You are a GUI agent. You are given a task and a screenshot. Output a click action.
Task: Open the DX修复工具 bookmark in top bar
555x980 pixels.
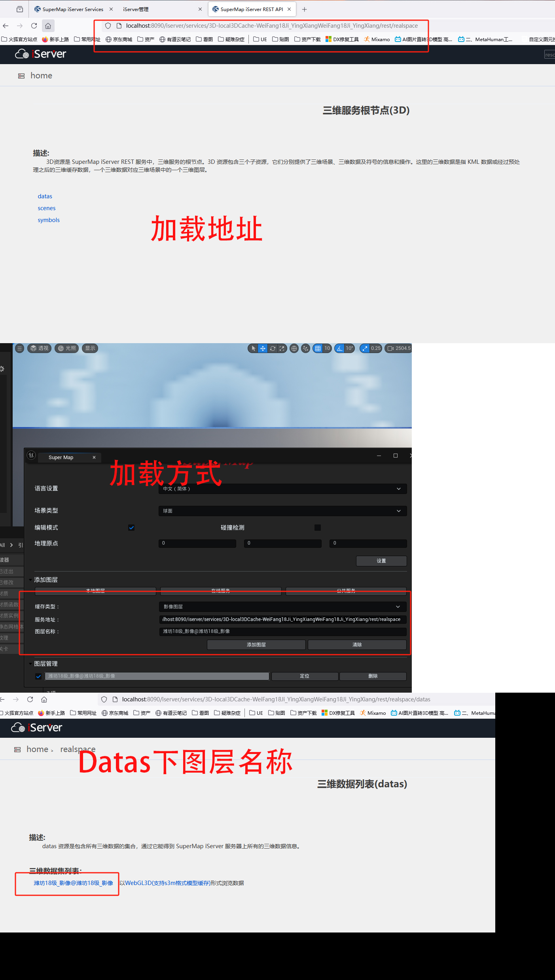click(x=342, y=39)
